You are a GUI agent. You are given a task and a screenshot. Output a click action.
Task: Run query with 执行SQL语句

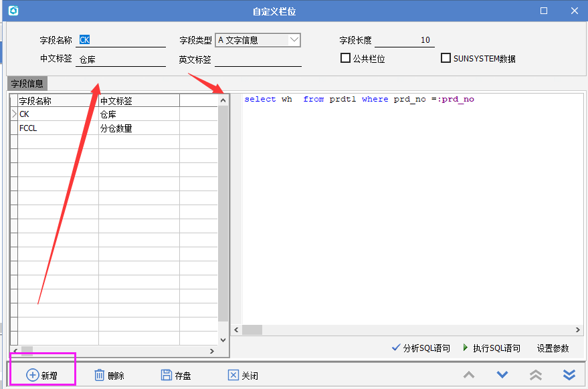[x=491, y=348]
